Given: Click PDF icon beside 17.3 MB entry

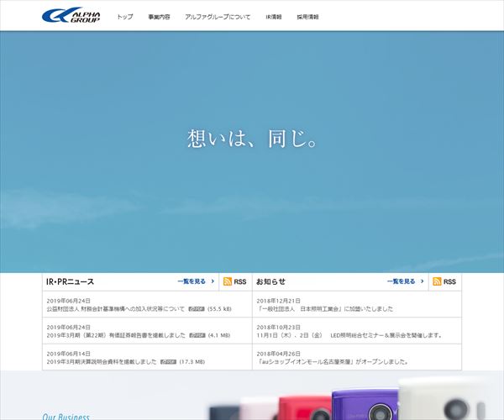Looking at the screenshot, I should pos(169,361).
